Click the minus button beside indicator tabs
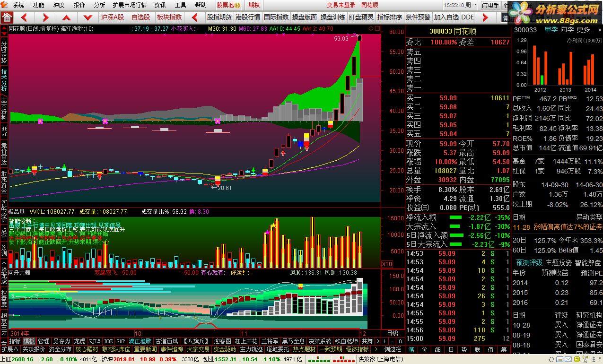This screenshot has height=364, width=603. (x=392, y=341)
